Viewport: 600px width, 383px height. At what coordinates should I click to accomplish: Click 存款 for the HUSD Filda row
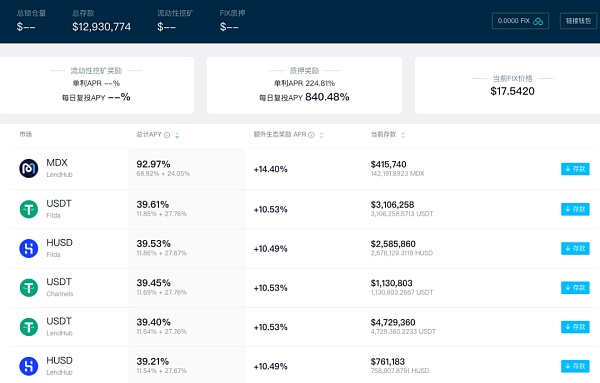pos(575,248)
